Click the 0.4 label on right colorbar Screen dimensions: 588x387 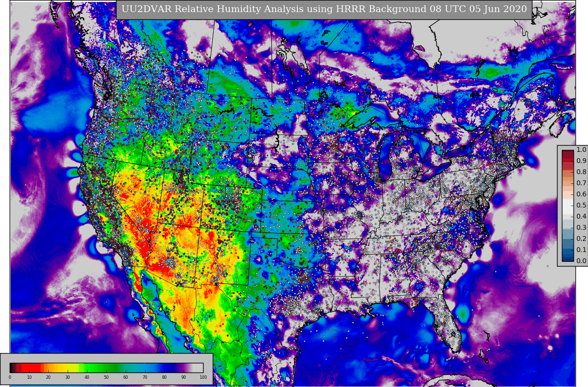(x=581, y=216)
